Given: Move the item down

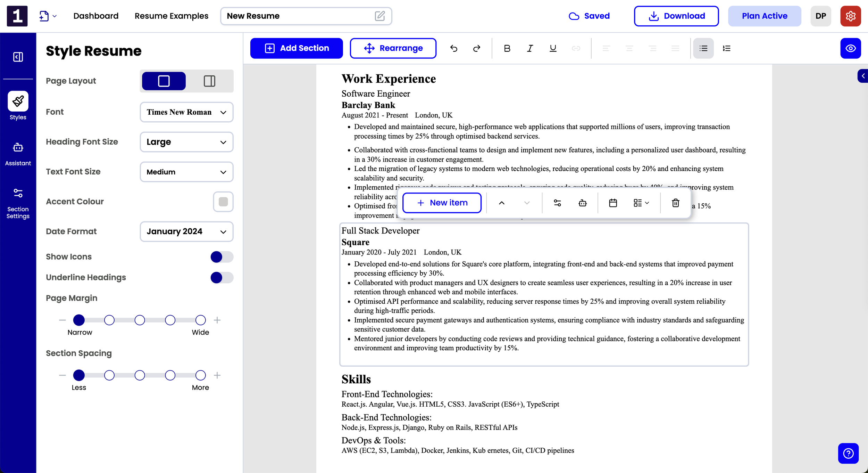Looking at the screenshot, I should [527, 203].
